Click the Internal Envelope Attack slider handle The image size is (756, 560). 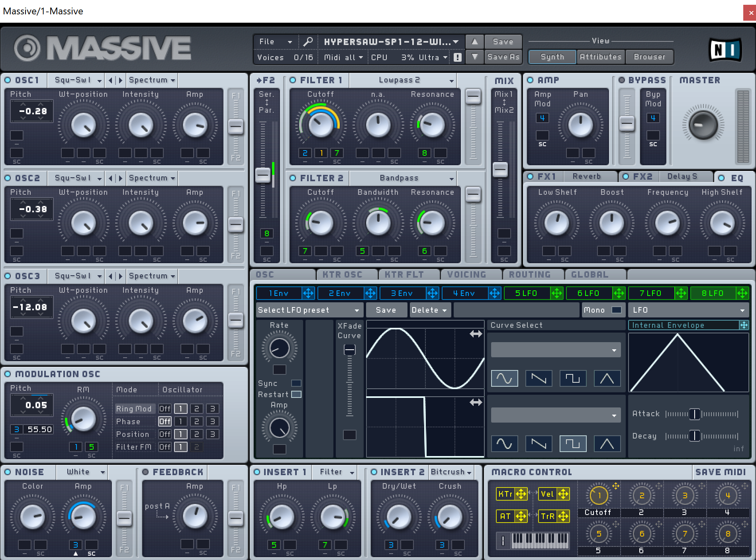pyautogui.click(x=694, y=414)
